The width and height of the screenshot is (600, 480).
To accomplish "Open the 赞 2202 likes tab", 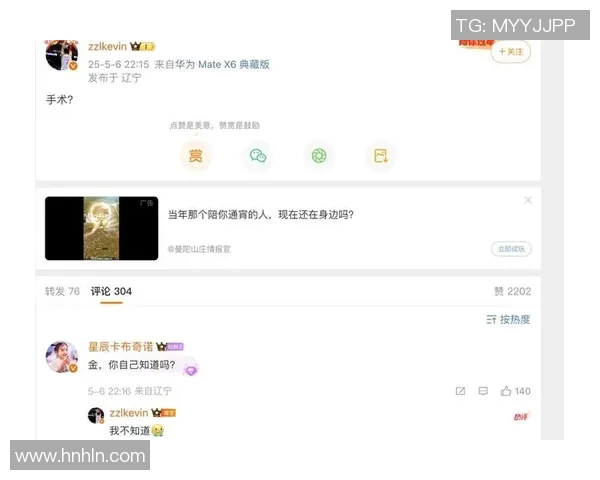I will [x=512, y=291].
